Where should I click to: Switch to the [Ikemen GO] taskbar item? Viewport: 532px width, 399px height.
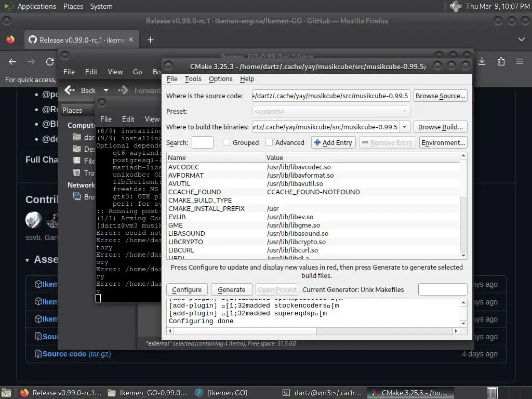222,393
